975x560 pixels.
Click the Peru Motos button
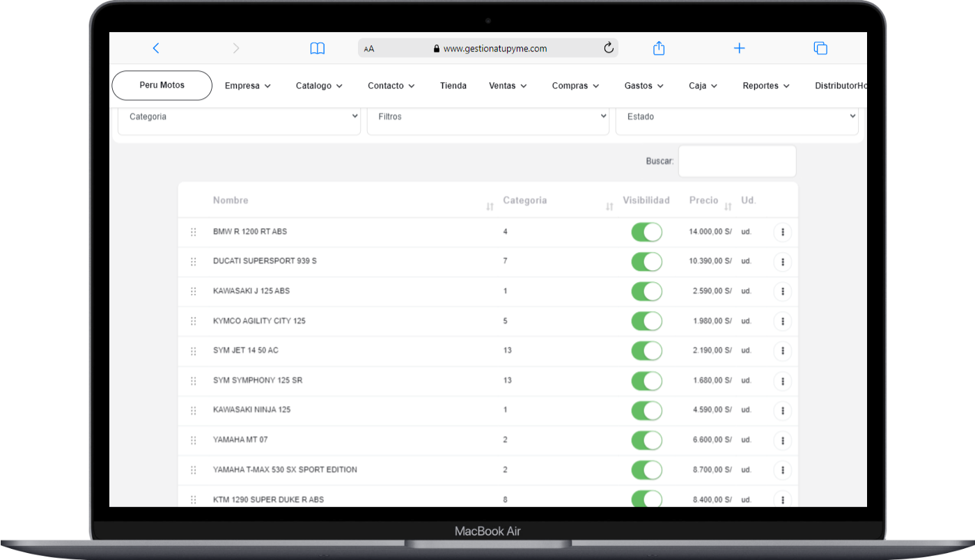point(162,85)
